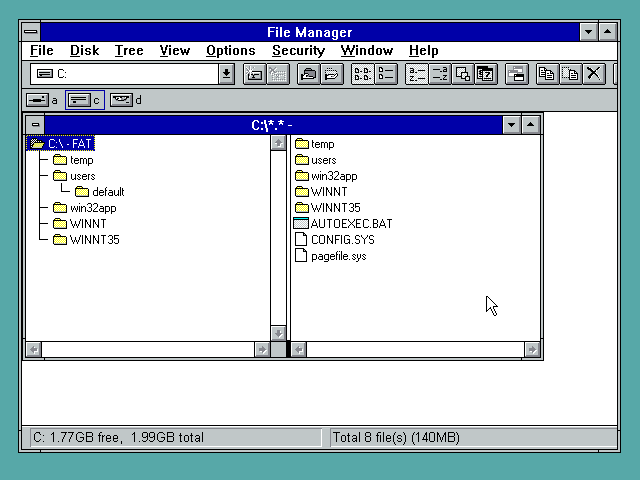
Task: Select WINNT35 folder in the tree pane
Action: point(87,240)
